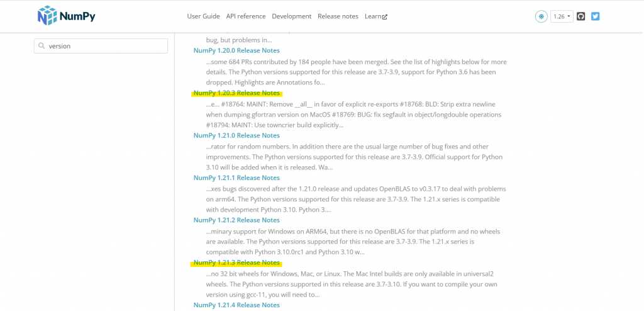Image resolution: width=644 pixels, height=311 pixels.
Task: Open the Twitter icon link
Action: click(595, 16)
